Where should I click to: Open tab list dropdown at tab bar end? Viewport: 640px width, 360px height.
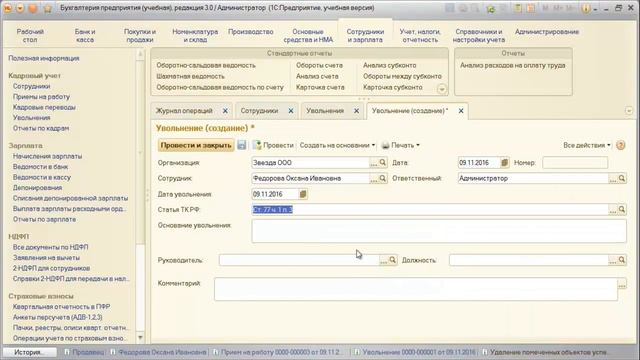(629, 111)
